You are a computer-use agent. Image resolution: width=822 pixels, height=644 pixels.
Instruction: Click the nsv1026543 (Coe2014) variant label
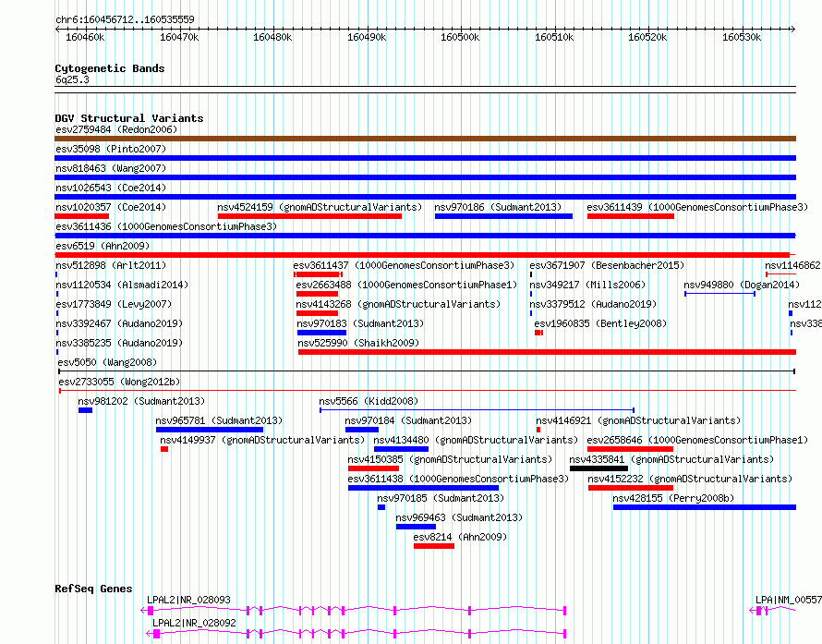pyautogui.click(x=111, y=188)
